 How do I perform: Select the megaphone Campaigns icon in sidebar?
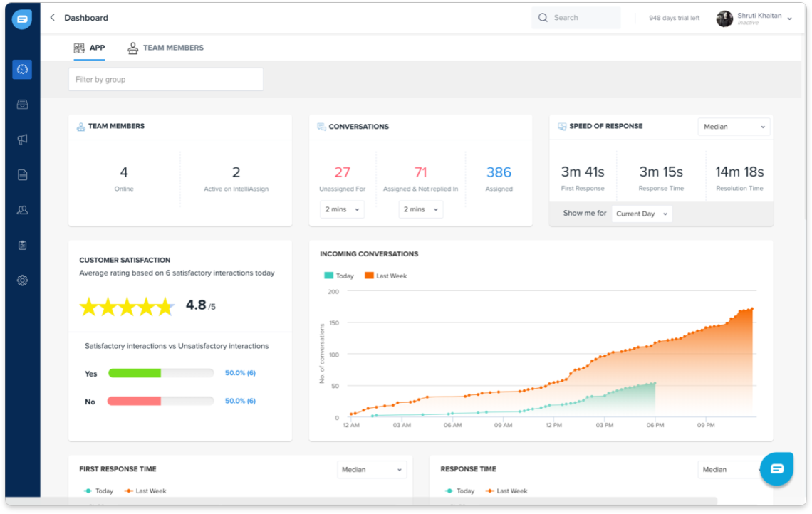coord(21,139)
